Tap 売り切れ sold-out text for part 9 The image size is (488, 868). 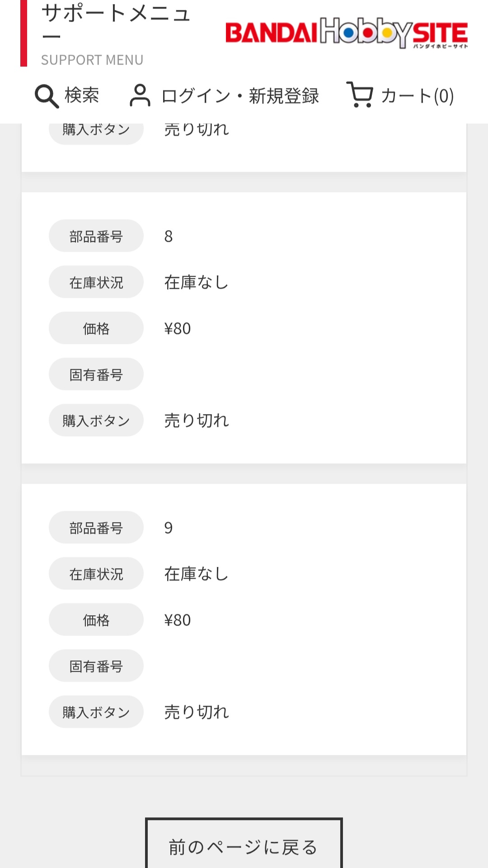197,712
